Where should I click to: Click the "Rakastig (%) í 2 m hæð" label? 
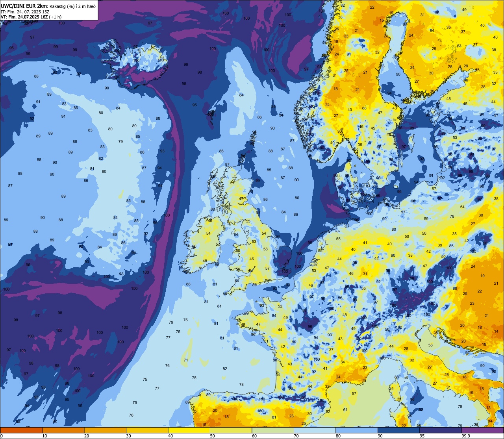click(72, 6)
